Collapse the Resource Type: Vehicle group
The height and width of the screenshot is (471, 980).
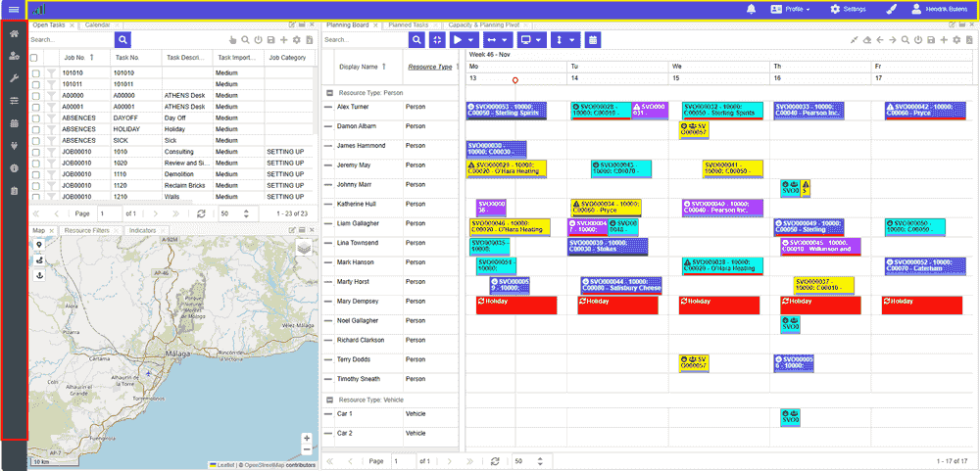[x=330, y=400]
